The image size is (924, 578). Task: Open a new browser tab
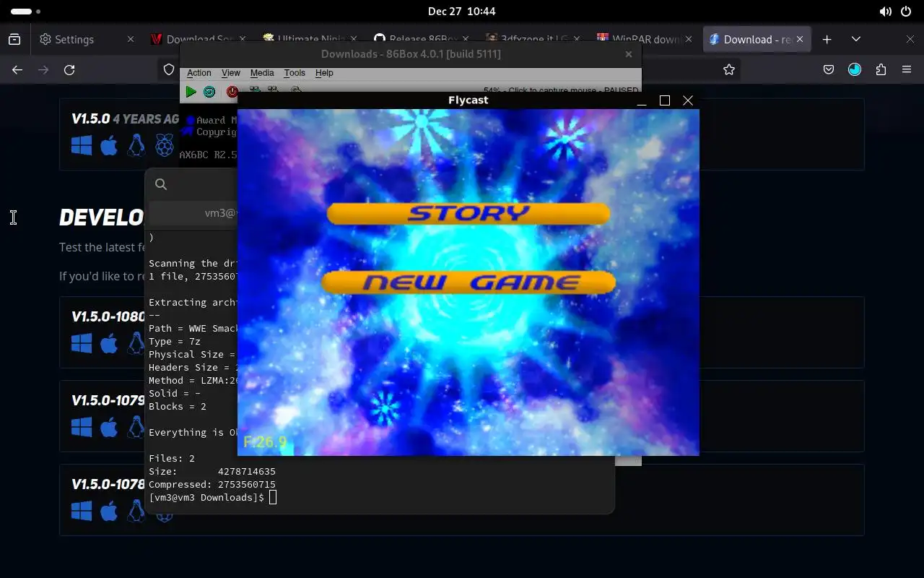827,39
